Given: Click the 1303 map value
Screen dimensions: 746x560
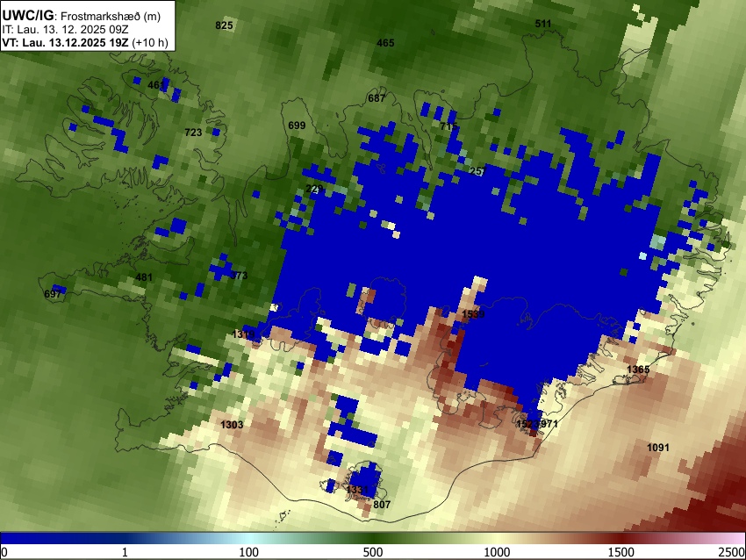Looking at the screenshot, I should click(x=232, y=425).
